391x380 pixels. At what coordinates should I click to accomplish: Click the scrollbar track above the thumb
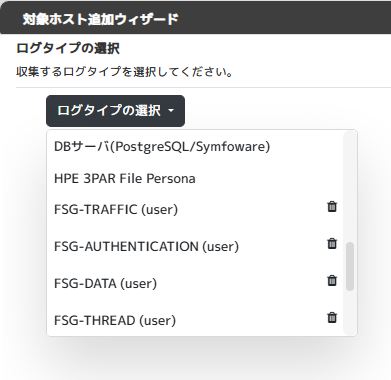point(350,187)
